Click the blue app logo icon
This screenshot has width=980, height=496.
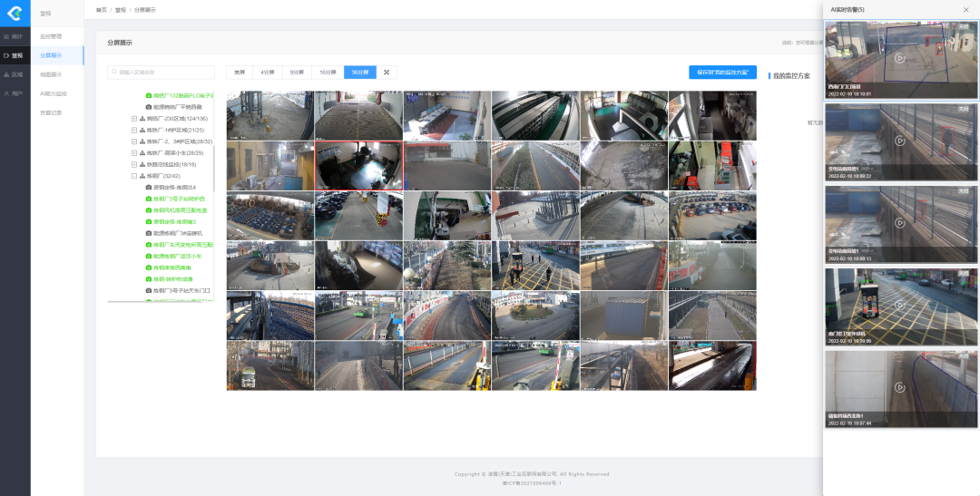tap(15, 13)
